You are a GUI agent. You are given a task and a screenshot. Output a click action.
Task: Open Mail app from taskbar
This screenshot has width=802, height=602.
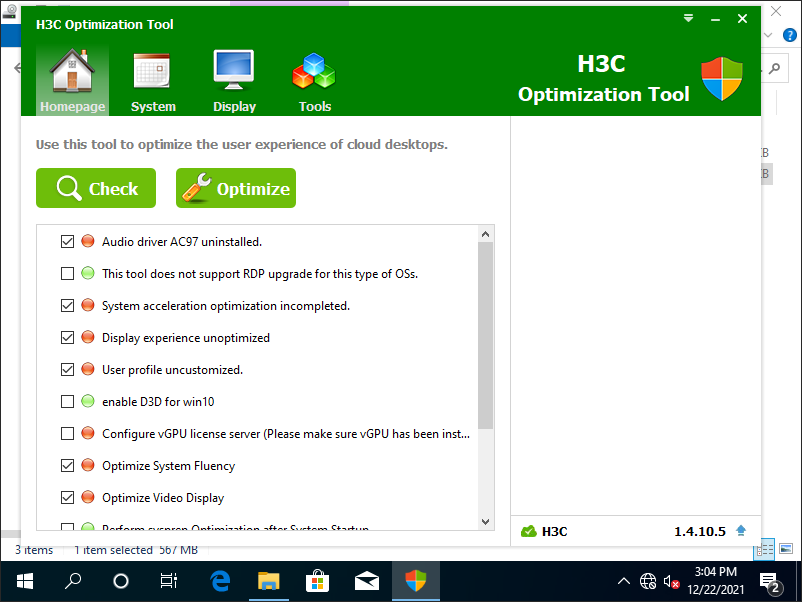[366, 581]
